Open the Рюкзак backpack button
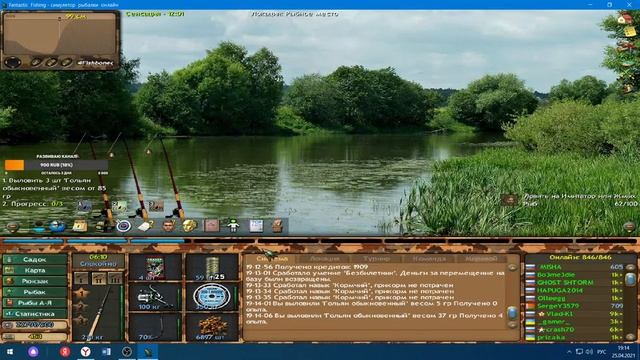 [x=35, y=281]
